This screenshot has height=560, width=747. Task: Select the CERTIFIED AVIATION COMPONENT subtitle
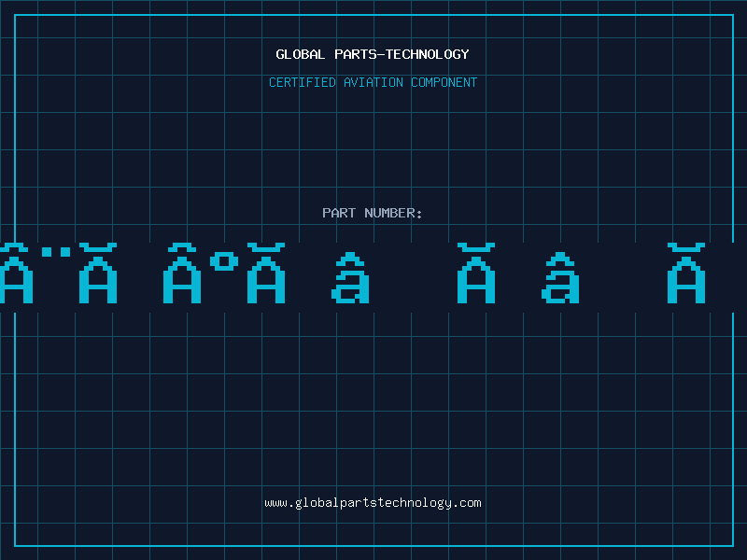(373, 82)
